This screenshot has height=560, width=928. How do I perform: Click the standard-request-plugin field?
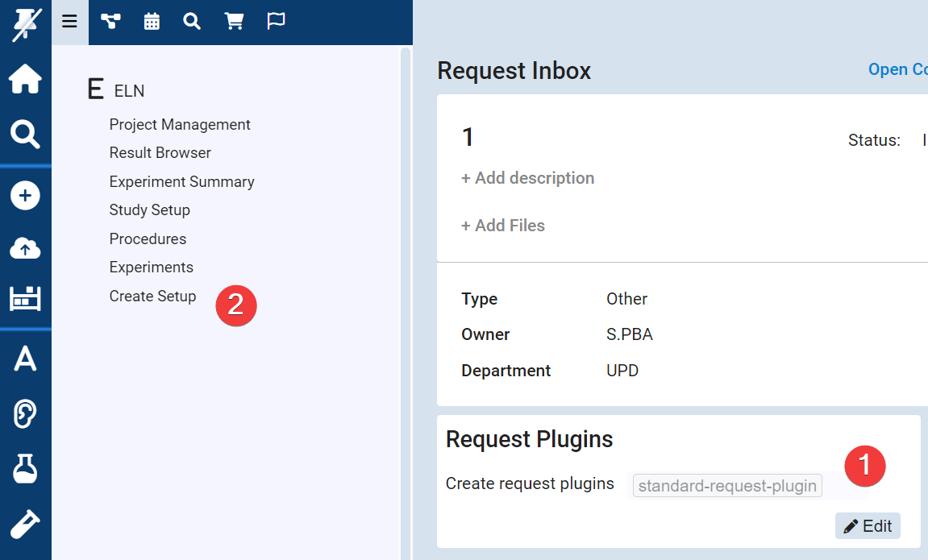point(727,486)
